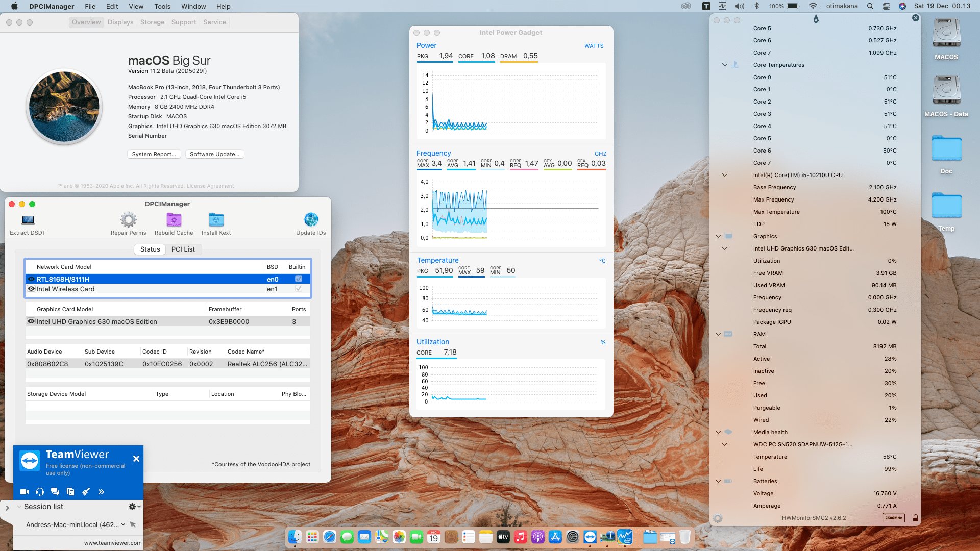This screenshot has width=980, height=551.
Task: Toggle visibility of Intel UHD Graphics 630
Action: [31, 321]
